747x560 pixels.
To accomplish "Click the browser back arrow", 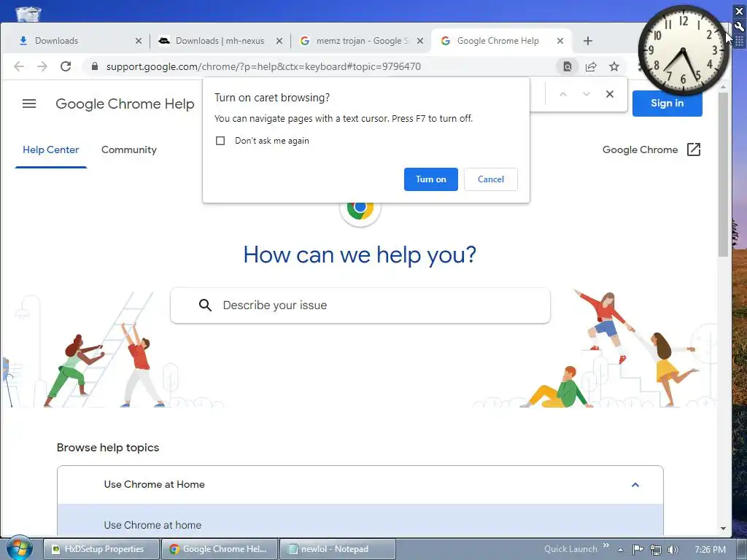I will tap(19, 66).
